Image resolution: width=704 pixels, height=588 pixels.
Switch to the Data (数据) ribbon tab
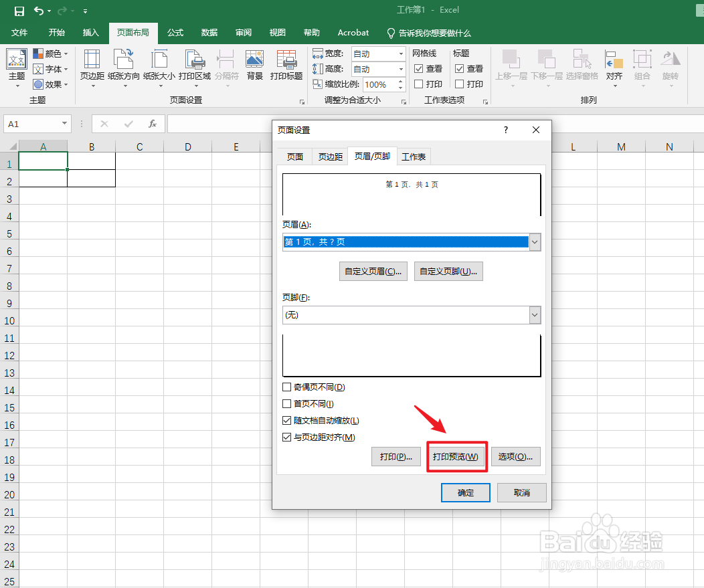pos(209,33)
